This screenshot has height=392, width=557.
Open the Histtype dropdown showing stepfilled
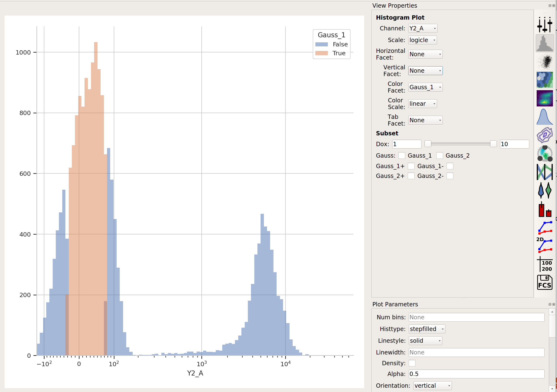(x=427, y=329)
